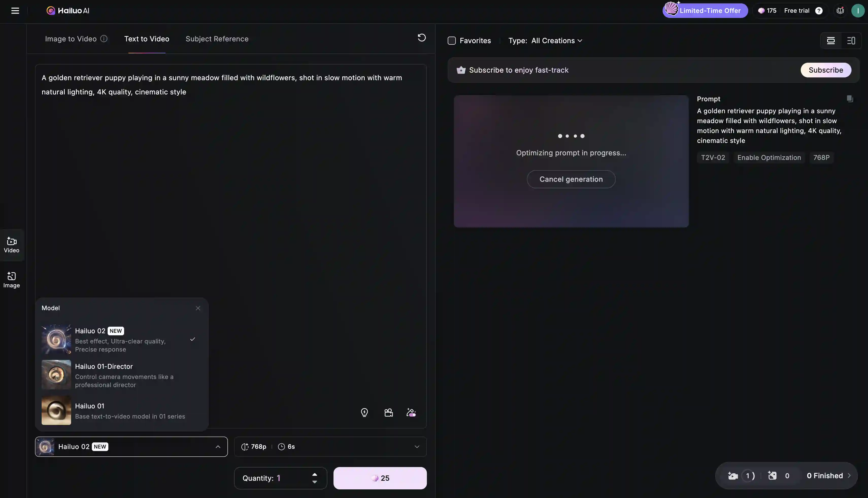Choose the Hailuo 01 base model

click(x=121, y=410)
